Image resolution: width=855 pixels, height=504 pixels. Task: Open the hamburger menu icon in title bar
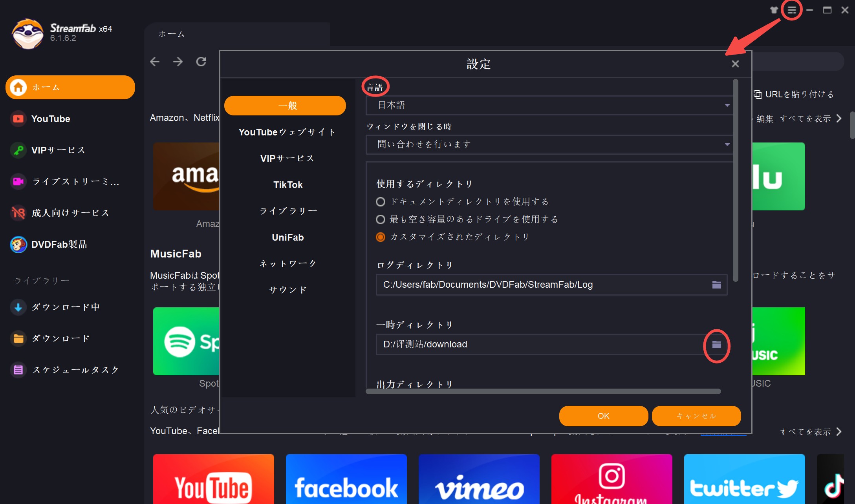point(791,10)
